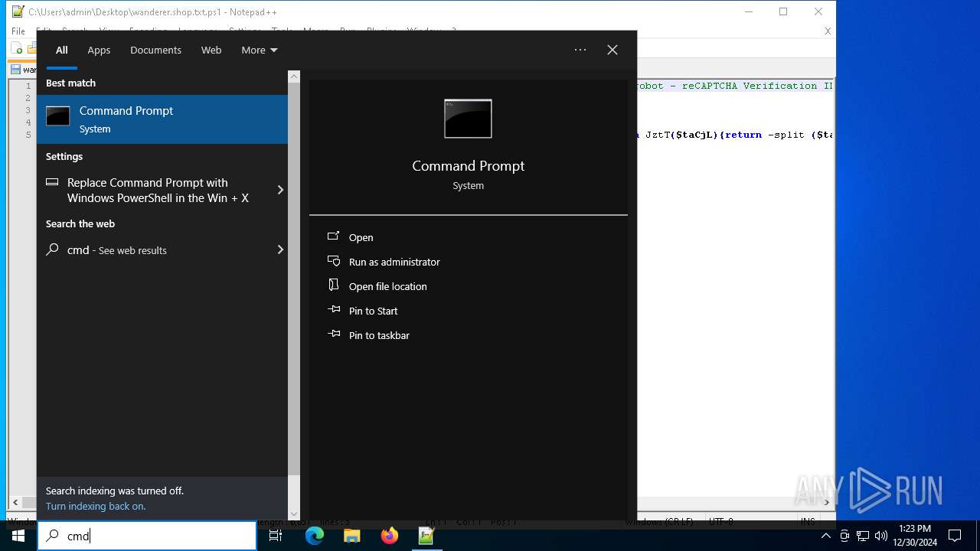
Task: Click line number 1 in Notepad++ margin
Action: [x=28, y=86]
